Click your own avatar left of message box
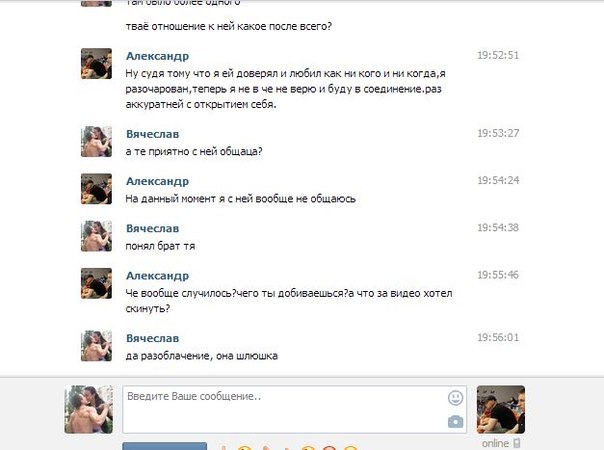 89,410
